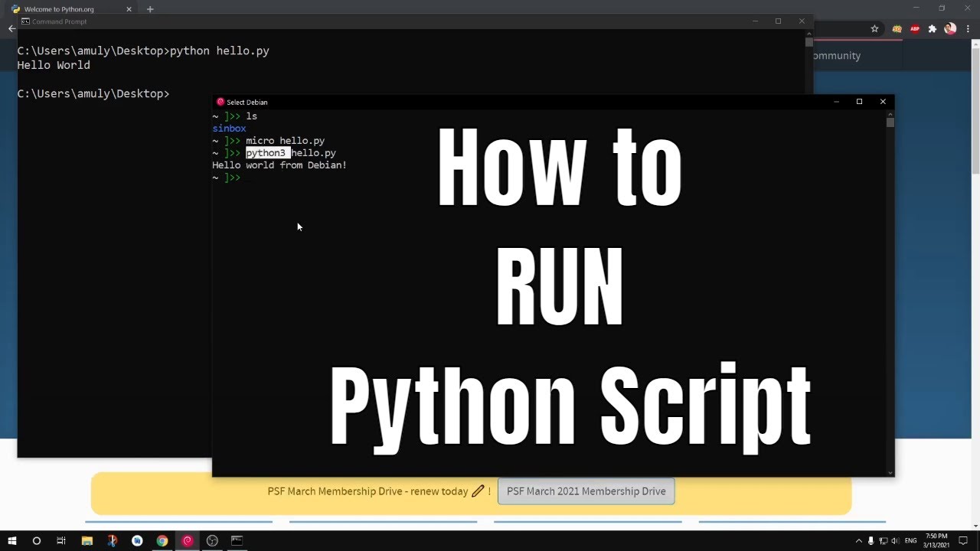Select the Debian icon on the taskbar
Viewport: 980px width, 551px height.
pos(188,540)
